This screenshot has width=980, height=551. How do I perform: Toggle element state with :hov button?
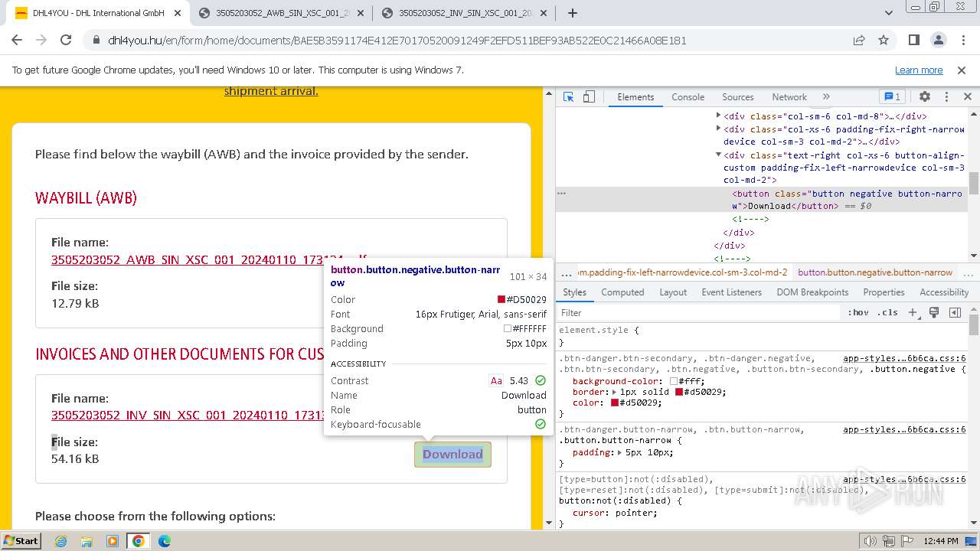(858, 312)
